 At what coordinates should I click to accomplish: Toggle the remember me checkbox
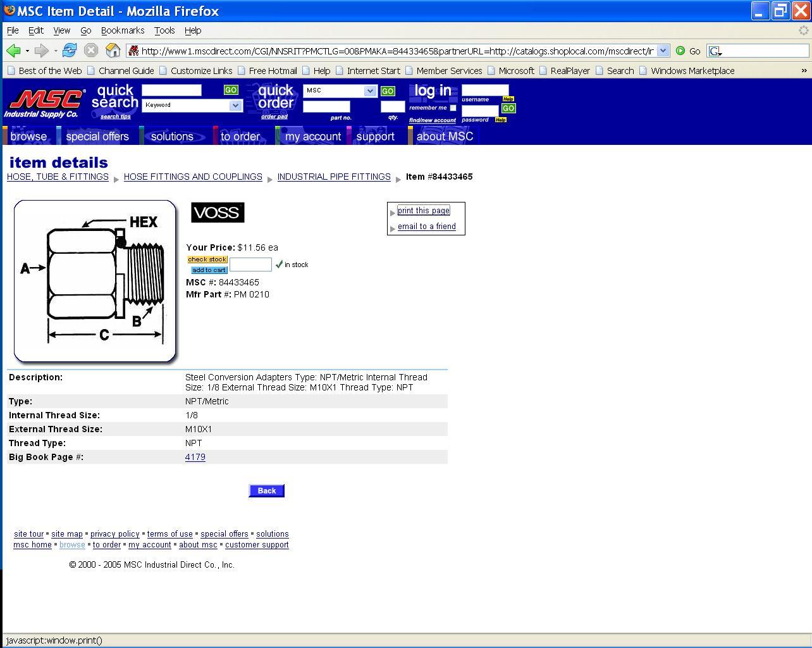coord(453,108)
